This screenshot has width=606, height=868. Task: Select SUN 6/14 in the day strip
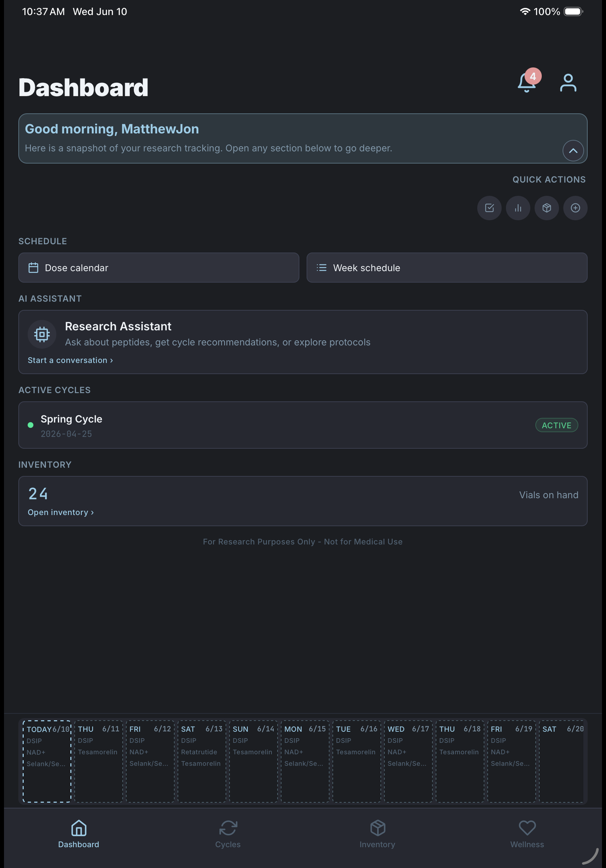[254, 761]
